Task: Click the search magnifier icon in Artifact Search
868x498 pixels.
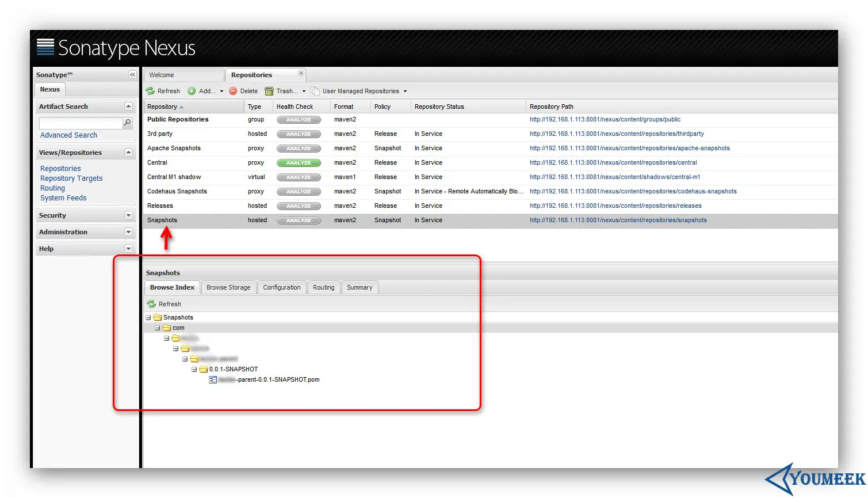Action: pos(127,123)
